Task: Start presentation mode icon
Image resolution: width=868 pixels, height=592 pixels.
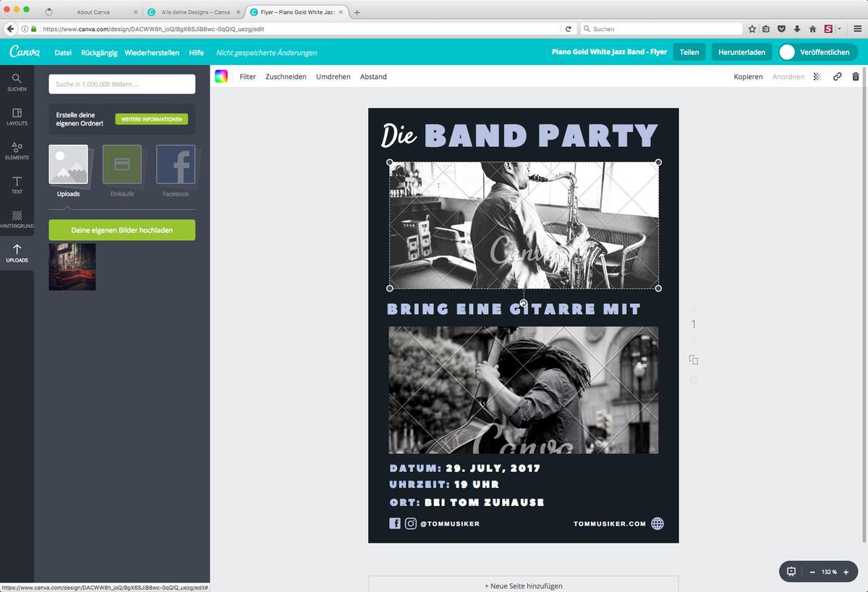Action: coord(791,572)
